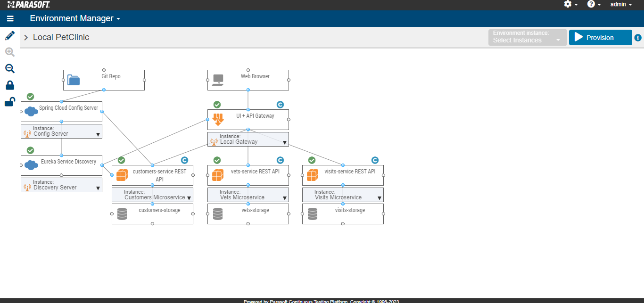Zoom out of the environment diagram
The height and width of the screenshot is (303, 644).
coord(10,69)
